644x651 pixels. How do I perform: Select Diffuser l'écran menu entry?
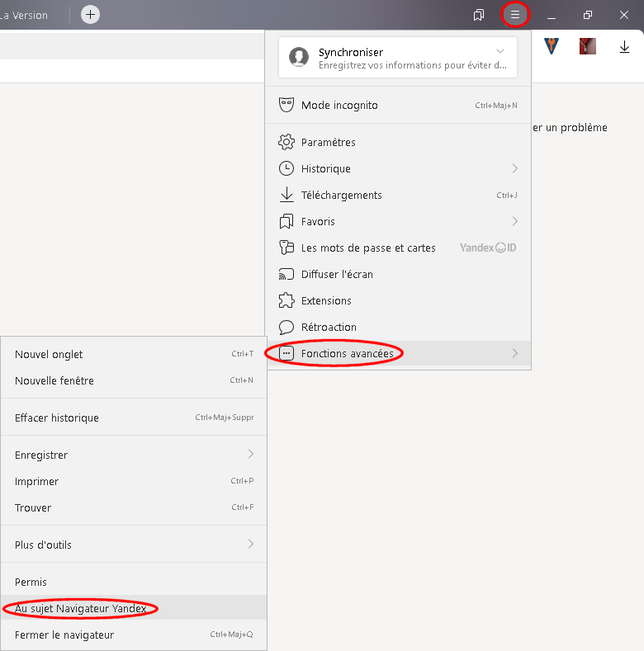[x=398, y=274]
